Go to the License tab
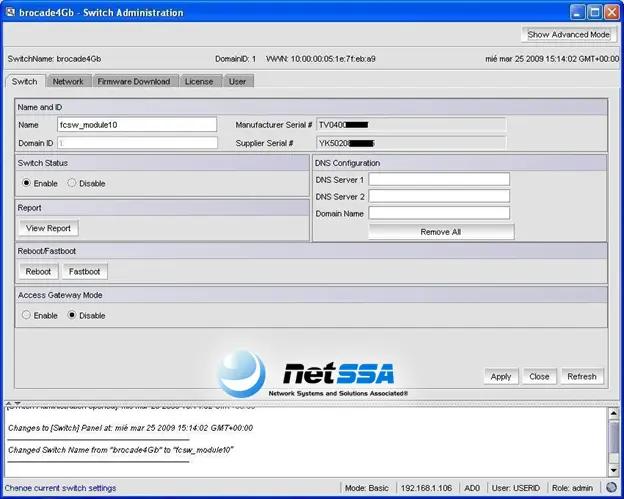Viewport: 624px width, 499px height. pyautogui.click(x=199, y=81)
